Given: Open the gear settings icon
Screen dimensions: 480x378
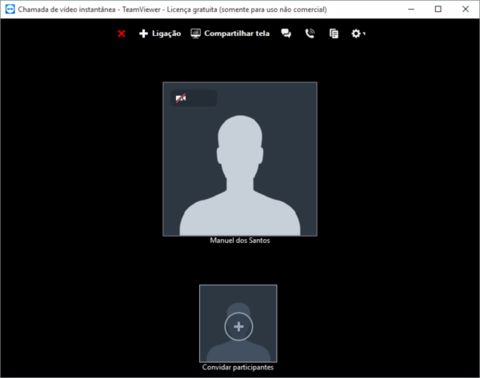Looking at the screenshot, I should [356, 34].
